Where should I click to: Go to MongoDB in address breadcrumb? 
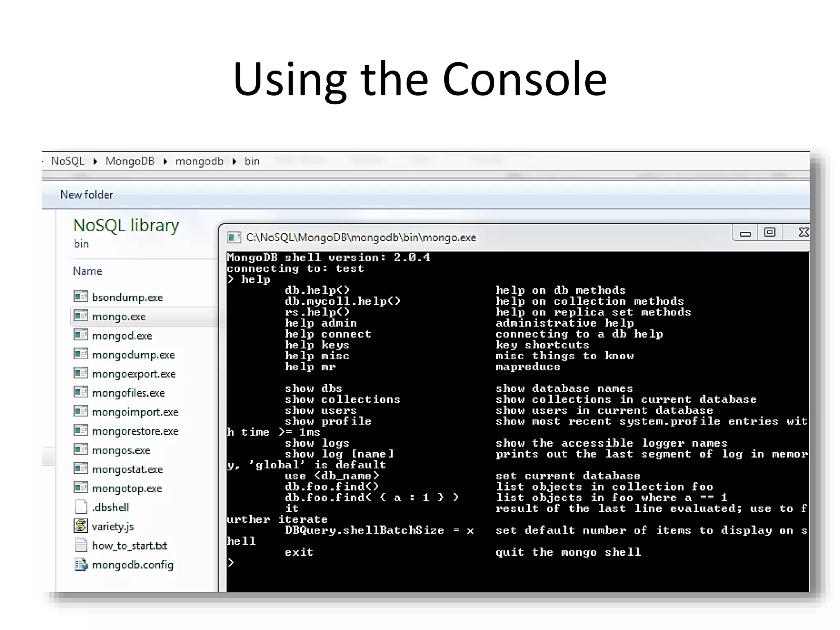coord(130,161)
